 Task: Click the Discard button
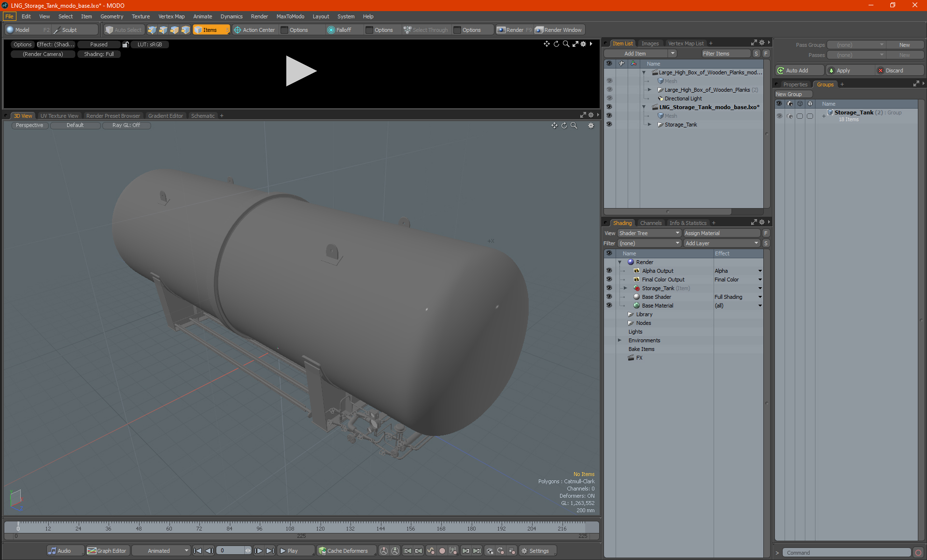899,70
